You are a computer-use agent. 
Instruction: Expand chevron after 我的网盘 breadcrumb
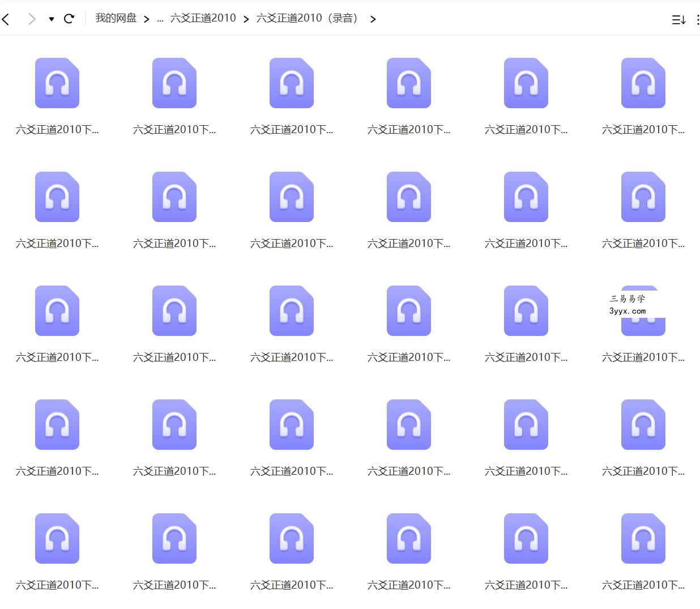point(147,19)
